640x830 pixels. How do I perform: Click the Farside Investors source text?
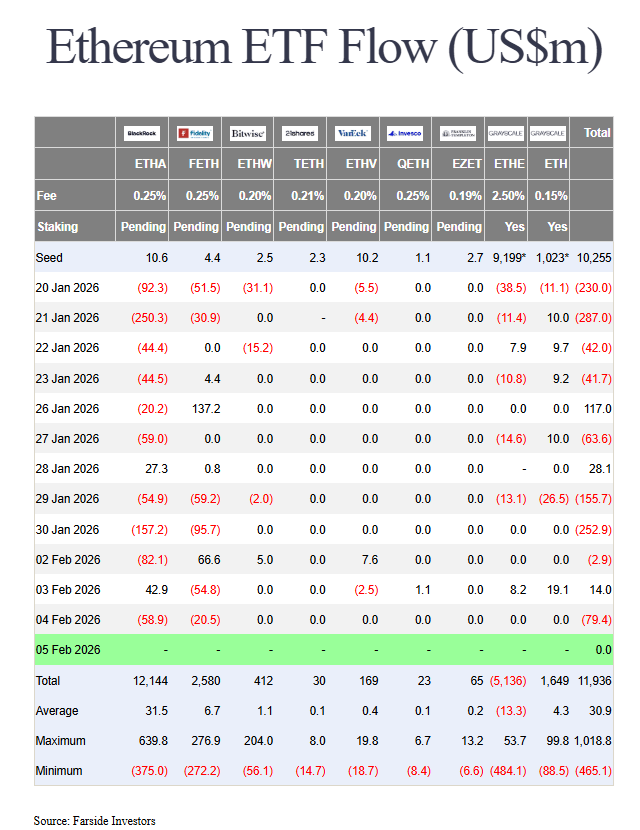coord(95,820)
